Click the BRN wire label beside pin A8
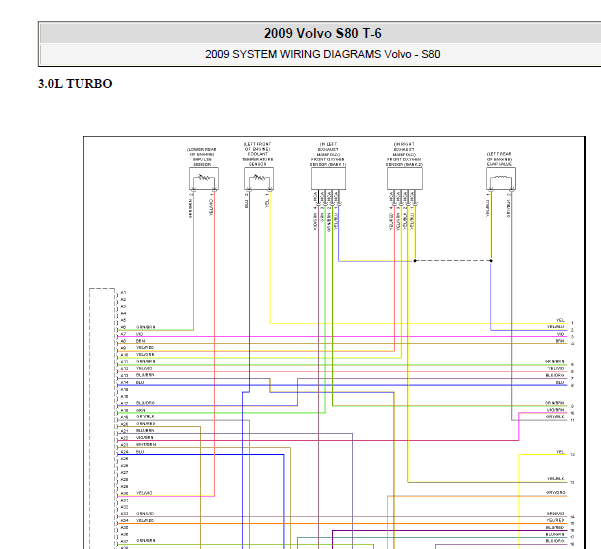 click(141, 341)
